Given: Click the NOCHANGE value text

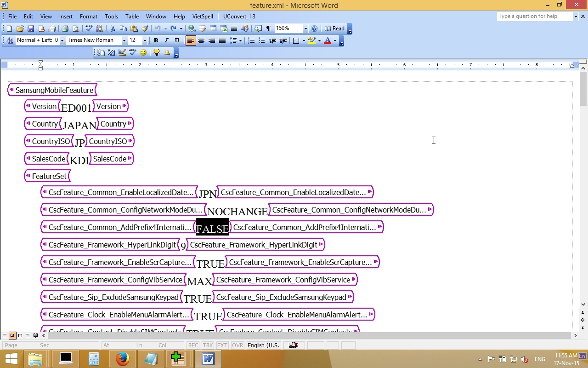Looking at the screenshot, I should 237,212.
